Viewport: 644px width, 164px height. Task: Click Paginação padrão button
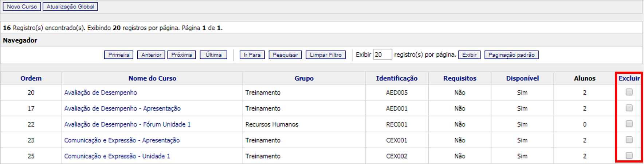[511, 55]
